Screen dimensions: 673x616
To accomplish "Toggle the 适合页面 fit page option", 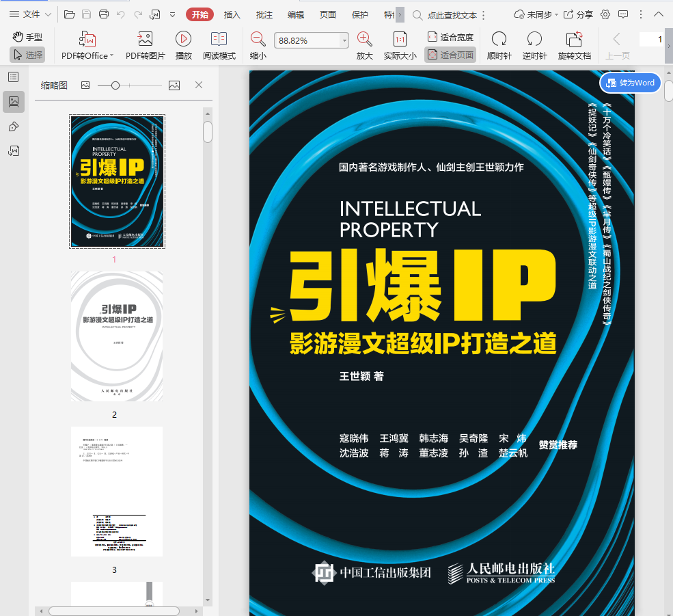I will 450,55.
